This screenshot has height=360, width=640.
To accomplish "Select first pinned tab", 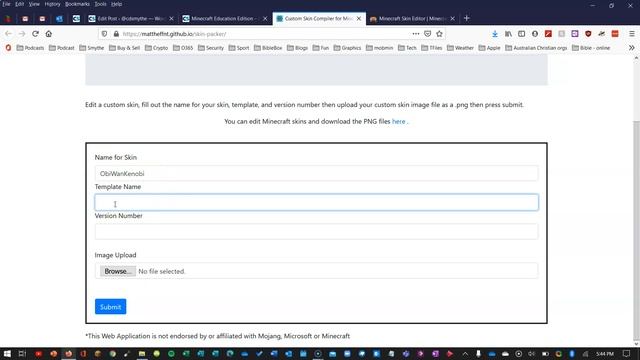I will 8,19.
